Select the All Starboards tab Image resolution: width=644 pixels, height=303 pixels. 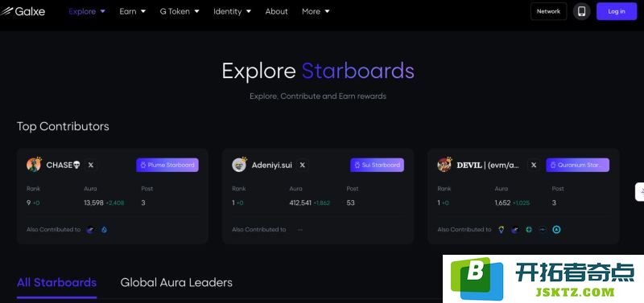tap(56, 282)
